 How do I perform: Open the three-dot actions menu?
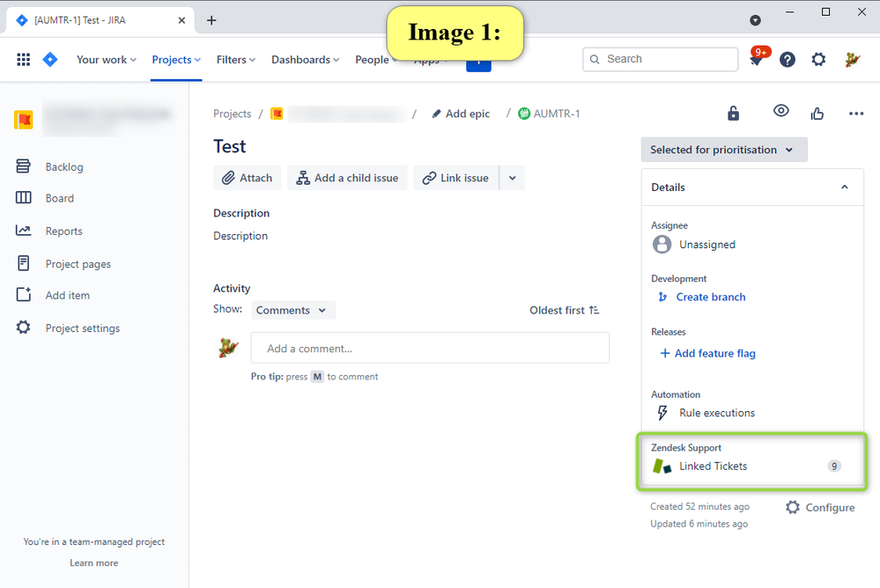click(x=856, y=114)
